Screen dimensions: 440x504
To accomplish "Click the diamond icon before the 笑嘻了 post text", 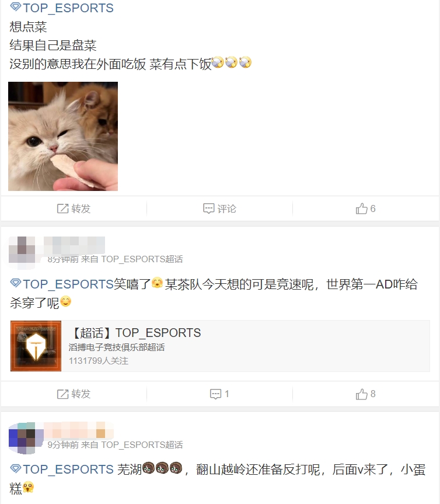I will pyautogui.click(x=15, y=283).
